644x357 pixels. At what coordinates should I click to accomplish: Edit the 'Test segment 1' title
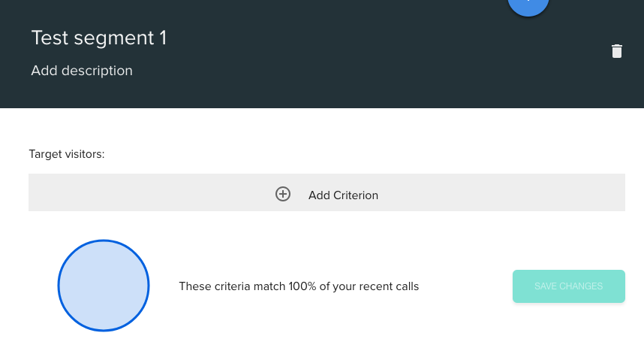point(99,38)
